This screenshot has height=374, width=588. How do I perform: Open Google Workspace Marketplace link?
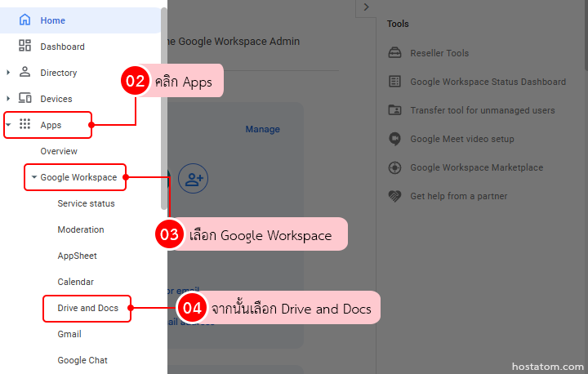click(x=476, y=167)
